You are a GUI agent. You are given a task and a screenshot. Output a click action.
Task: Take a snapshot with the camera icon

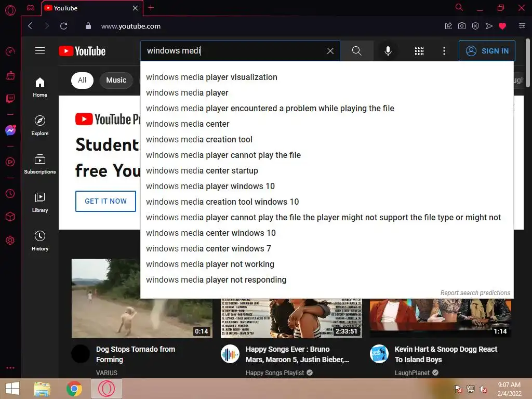point(462,26)
